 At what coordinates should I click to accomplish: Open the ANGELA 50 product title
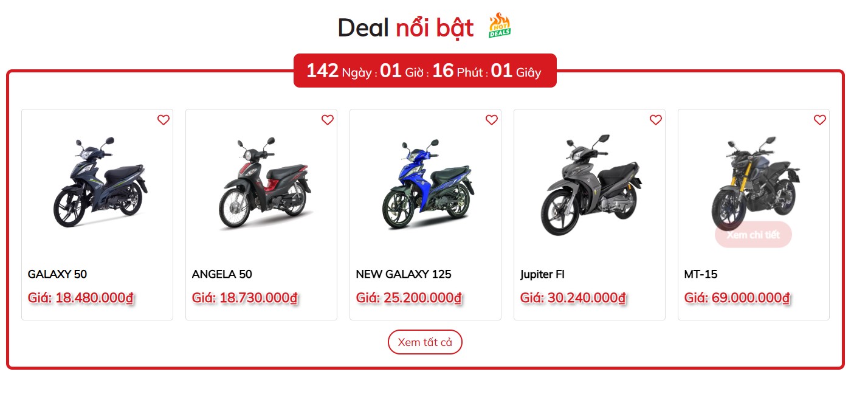pyautogui.click(x=222, y=274)
